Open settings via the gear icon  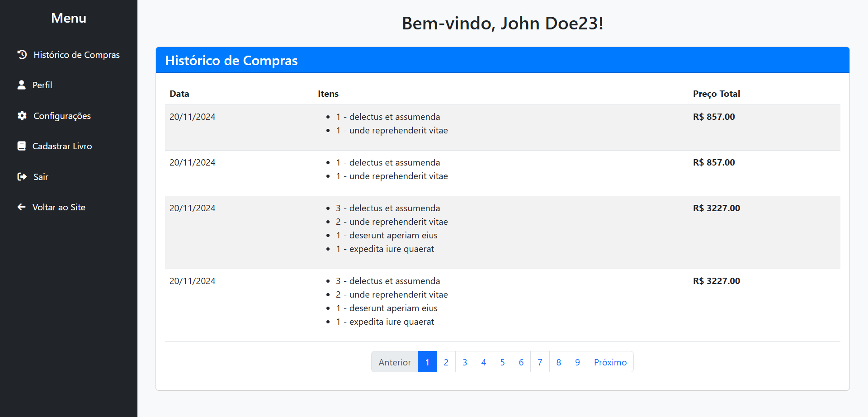tap(22, 115)
